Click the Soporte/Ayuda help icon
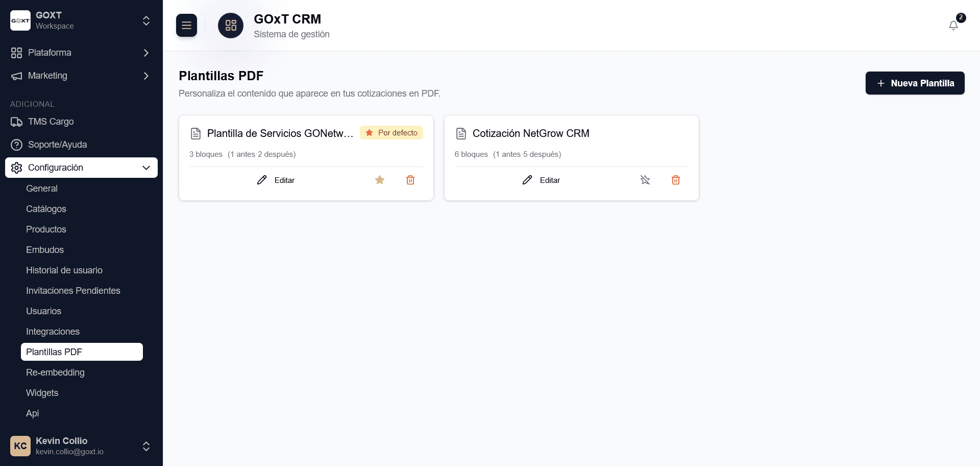Screen dimensions: 980x466 coord(16,145)
